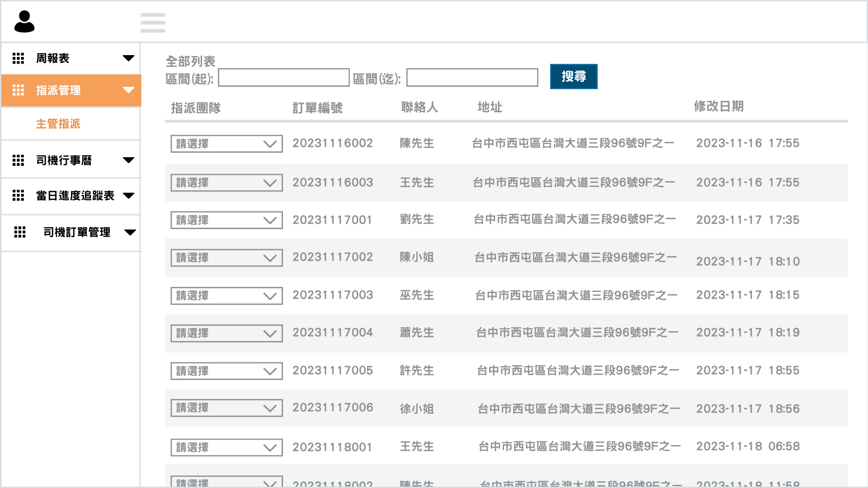868x488 pixels.
Task: Click contact 巫先生
Action: tap(417, 295)
